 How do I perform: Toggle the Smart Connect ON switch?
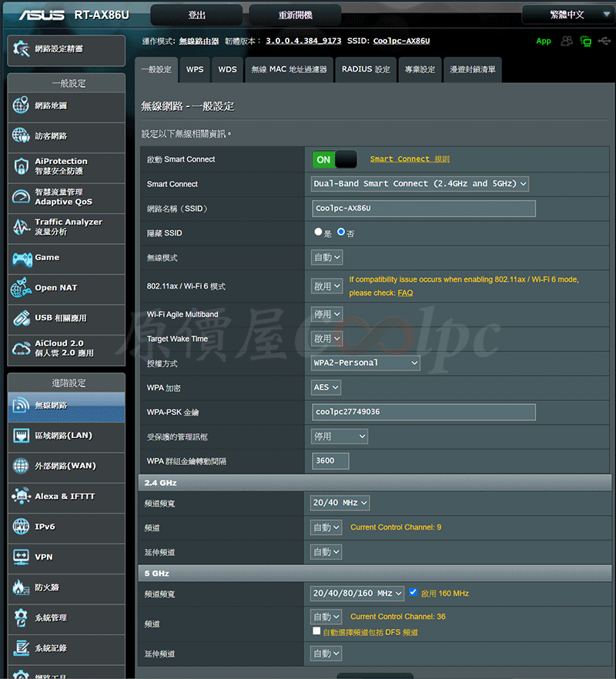[334, 159]
